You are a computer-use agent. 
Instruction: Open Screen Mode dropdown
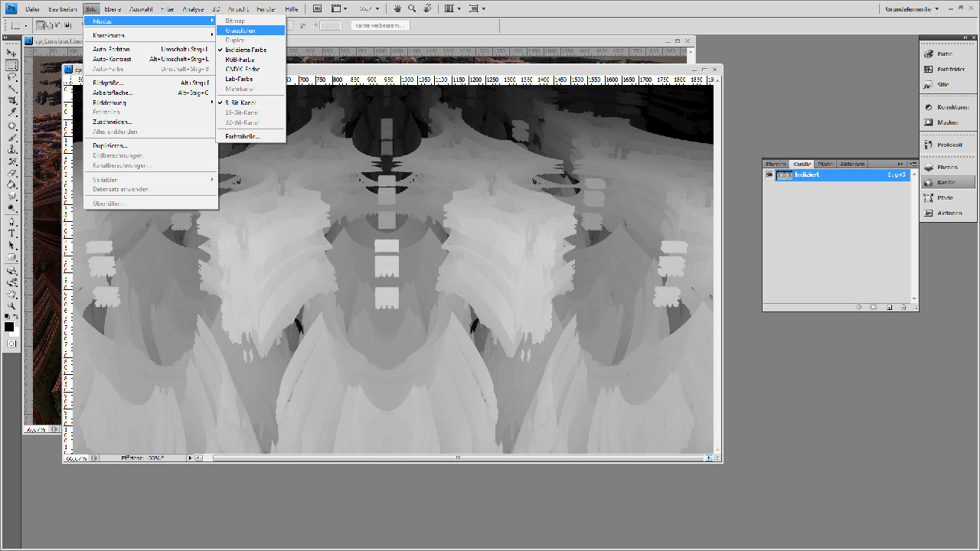pyautogui.click(x=478, y=8)
